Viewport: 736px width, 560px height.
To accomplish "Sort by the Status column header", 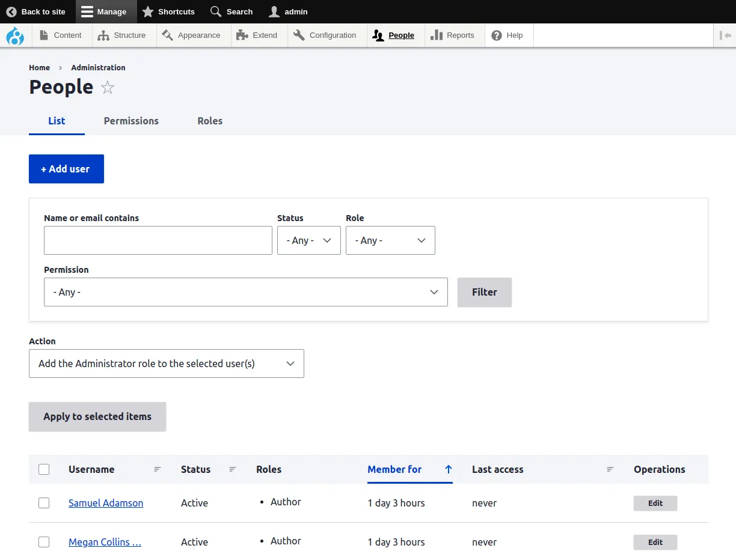I will (195, 469).
